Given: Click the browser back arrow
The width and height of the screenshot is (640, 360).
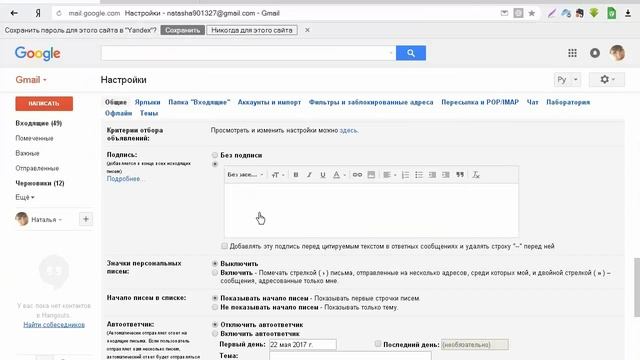Looking at the screenshot, I should point(14,13).
